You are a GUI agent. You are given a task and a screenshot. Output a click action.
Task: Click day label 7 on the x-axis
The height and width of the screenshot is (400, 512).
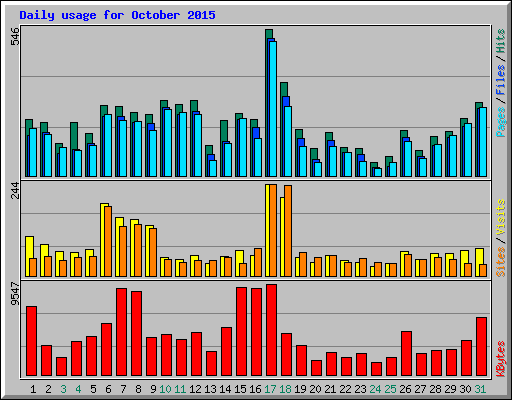[123, 389]
